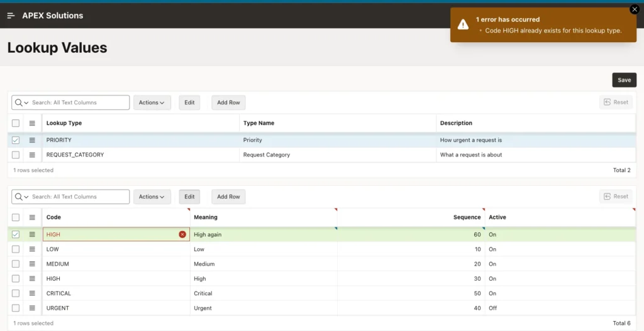Check the REQUEST_CATEGORY row checkbox
Screen dimensions: 644x331
pos(16,155)
